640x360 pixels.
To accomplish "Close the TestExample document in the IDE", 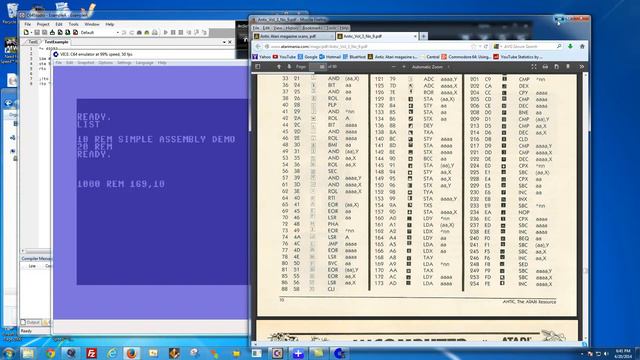I will click(230, 42).
